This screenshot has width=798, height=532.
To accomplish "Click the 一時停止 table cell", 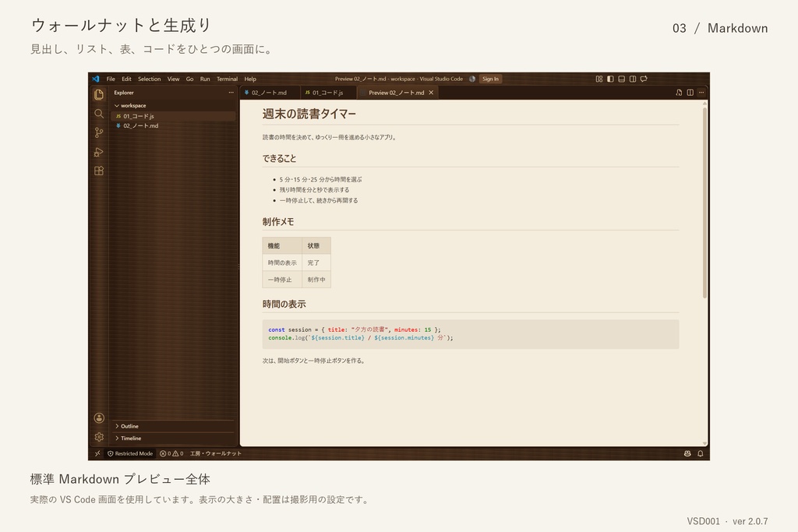I will click(282, 280).
